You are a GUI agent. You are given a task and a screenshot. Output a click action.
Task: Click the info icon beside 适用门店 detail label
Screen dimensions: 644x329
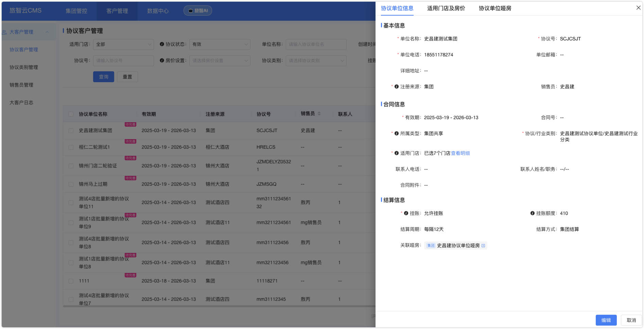point(396,153)
